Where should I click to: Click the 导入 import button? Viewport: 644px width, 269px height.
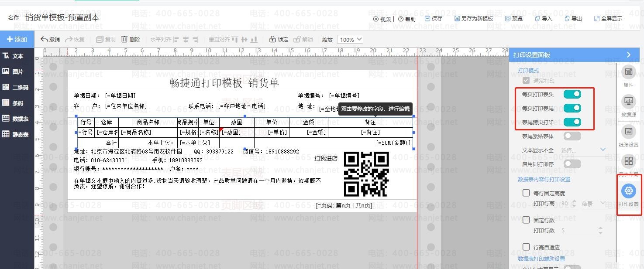click(x=544, y=19)
